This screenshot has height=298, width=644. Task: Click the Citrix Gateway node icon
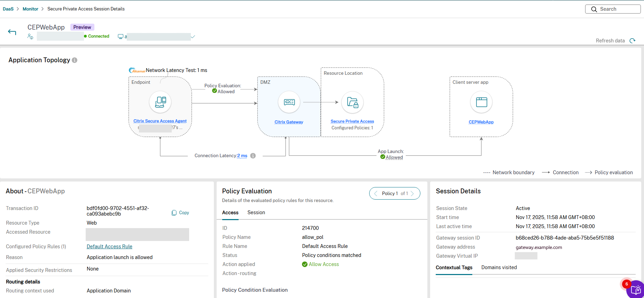(x=289, y=102)
